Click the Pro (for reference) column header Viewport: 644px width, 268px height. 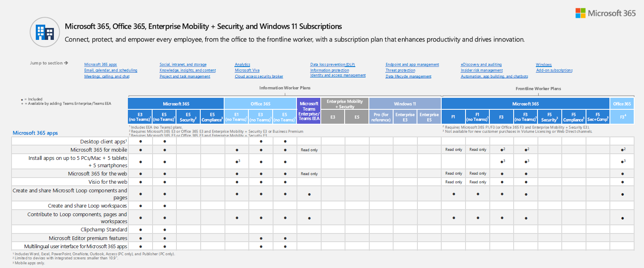(x=381, y=117)
